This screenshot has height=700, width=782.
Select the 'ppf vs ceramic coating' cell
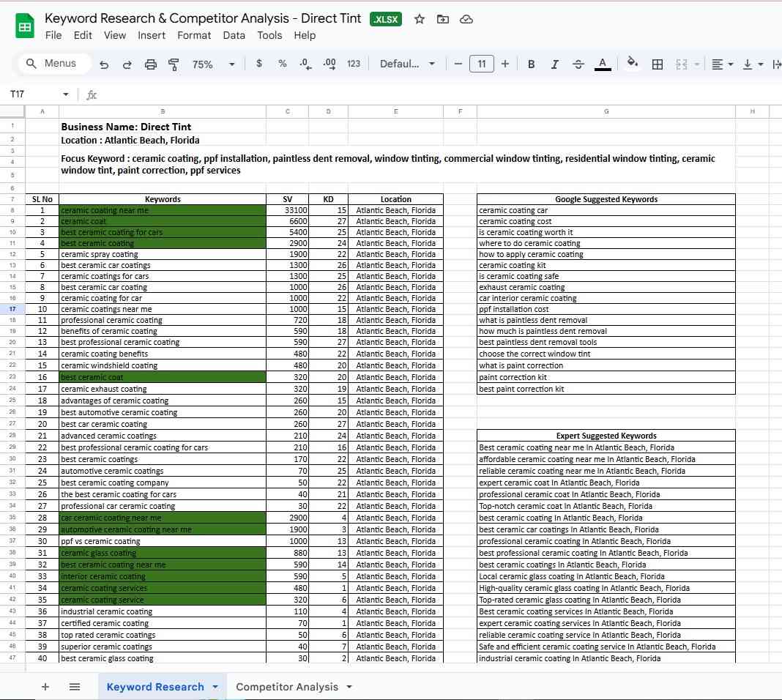pyautogui.click(x=163, y=541)
